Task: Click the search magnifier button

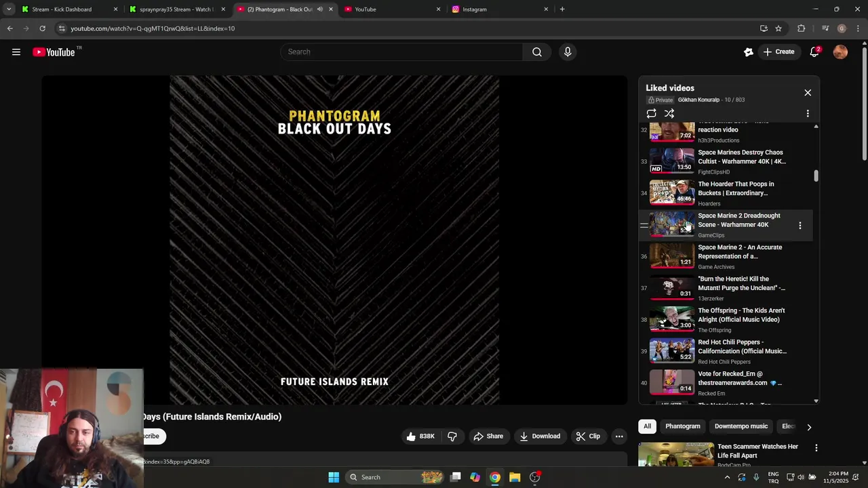Action: [x=537, y=52]
